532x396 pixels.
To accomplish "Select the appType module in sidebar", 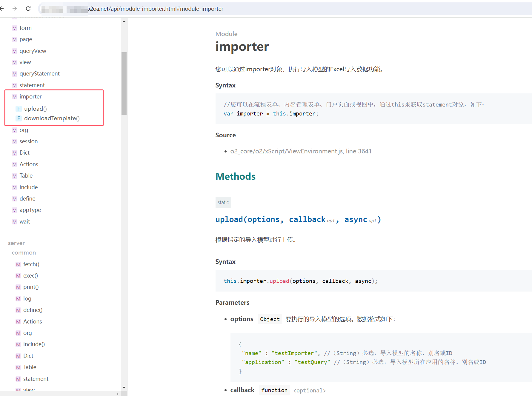I will point(30,210).
